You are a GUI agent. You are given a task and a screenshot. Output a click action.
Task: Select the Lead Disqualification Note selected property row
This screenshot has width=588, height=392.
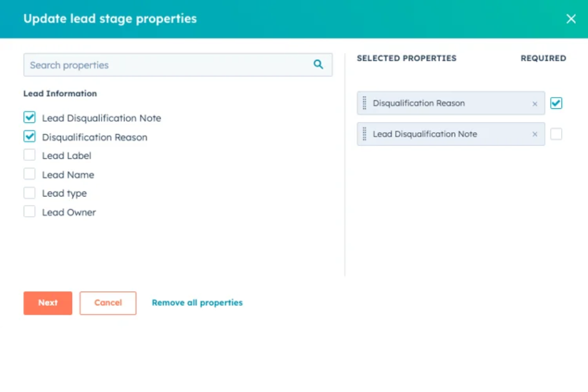pyautogui.click(x=441, y=134)
